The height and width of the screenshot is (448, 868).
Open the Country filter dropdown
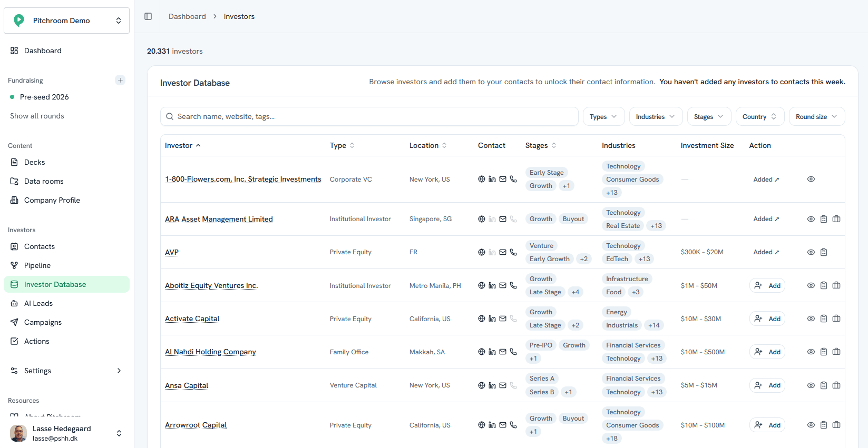pyautogui.click(x=759, y=116)
